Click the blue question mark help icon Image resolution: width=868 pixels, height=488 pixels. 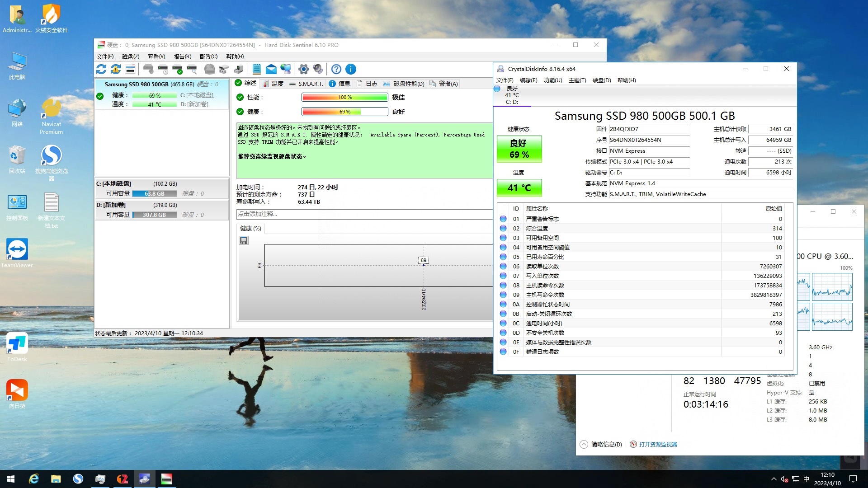[x=336, y=69]
